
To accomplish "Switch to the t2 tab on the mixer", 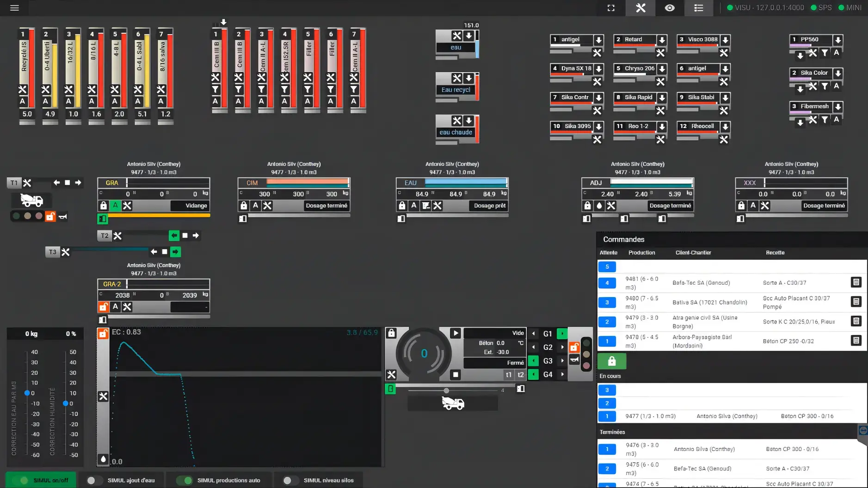I will [x=520, y=375].
